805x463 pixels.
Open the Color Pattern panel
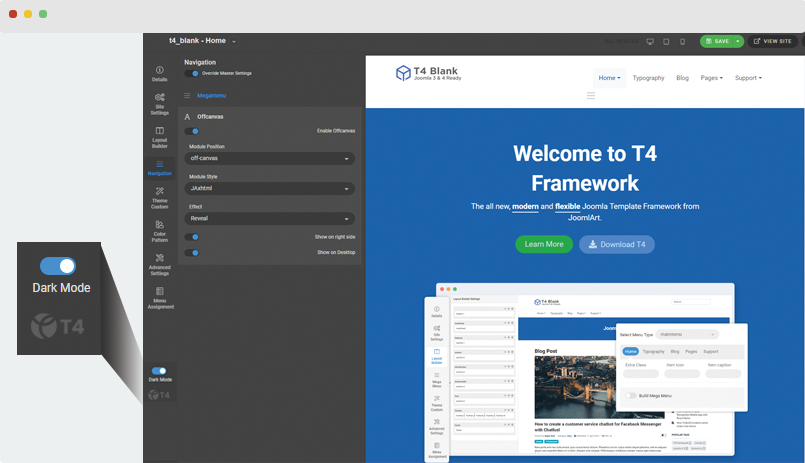160,231
